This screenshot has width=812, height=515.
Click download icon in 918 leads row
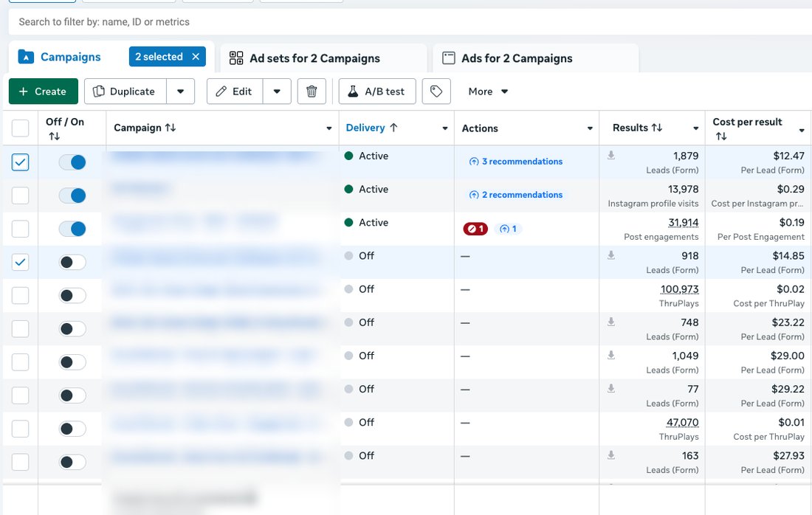point(611,255)
